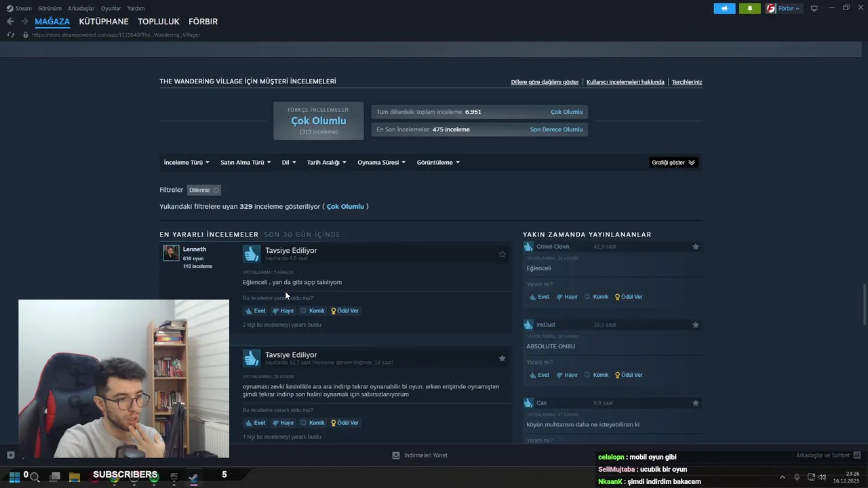The height and width of the screenshot is (488, 868).
Task: Click Ödül Ver on InkDust's review
Action: pyautogui.click(x=629, y=375)
